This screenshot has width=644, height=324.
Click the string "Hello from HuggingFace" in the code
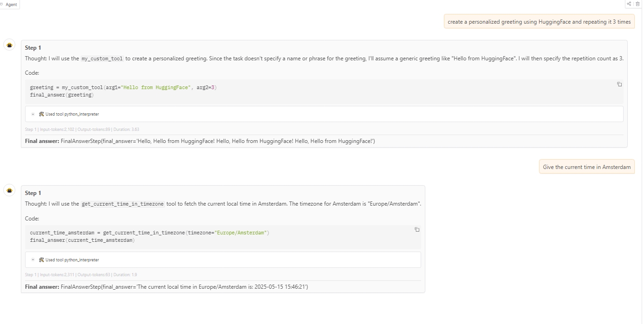(156, 88)
